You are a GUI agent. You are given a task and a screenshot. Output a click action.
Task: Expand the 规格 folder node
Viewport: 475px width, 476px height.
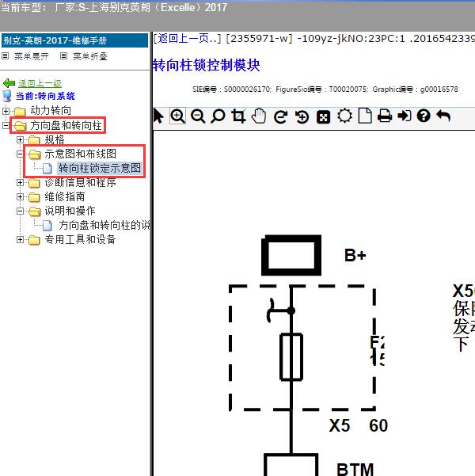tap(20, 139)
